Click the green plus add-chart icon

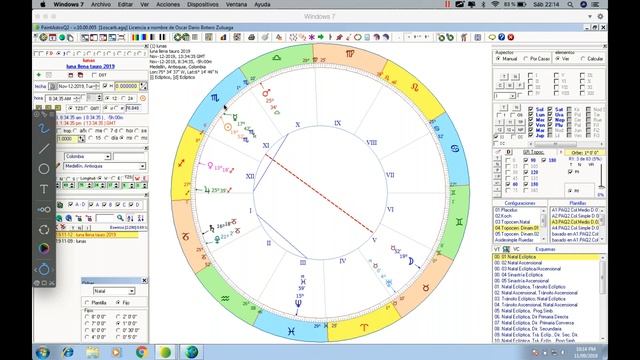point(39,75)
